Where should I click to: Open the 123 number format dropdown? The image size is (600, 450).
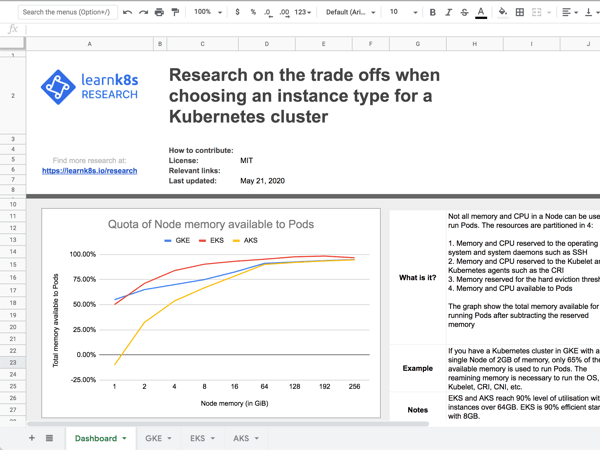point(303,12)
